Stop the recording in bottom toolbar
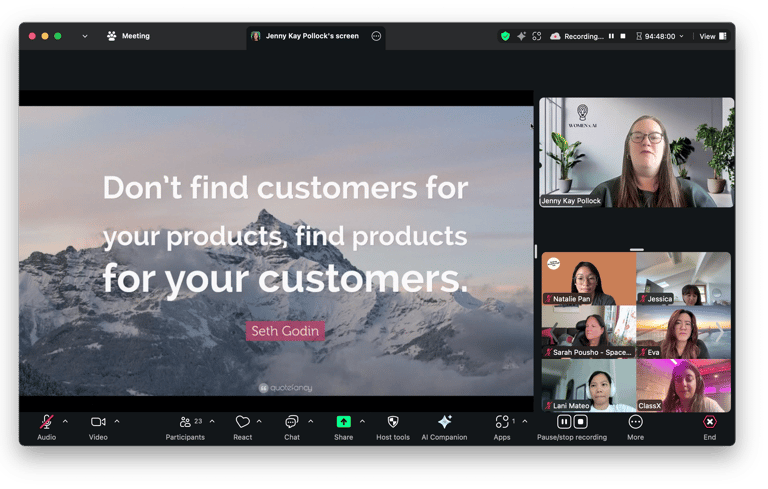The width and height of the screenshot is (768, 489). (580, 422)
